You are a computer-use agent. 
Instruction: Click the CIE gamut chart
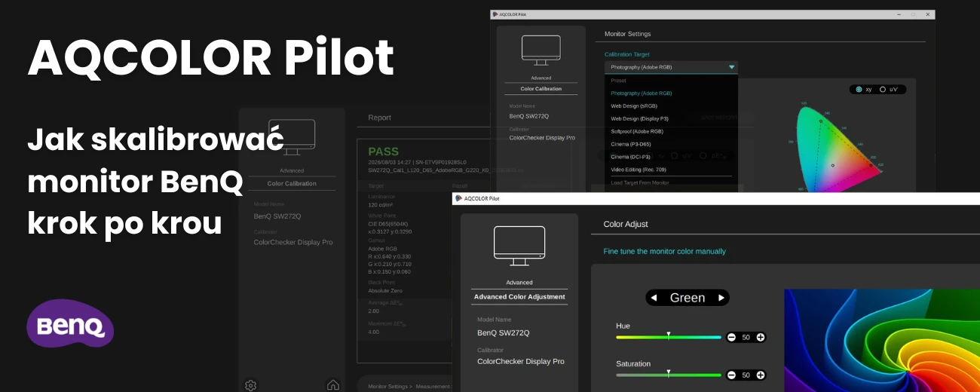[837, 148]
